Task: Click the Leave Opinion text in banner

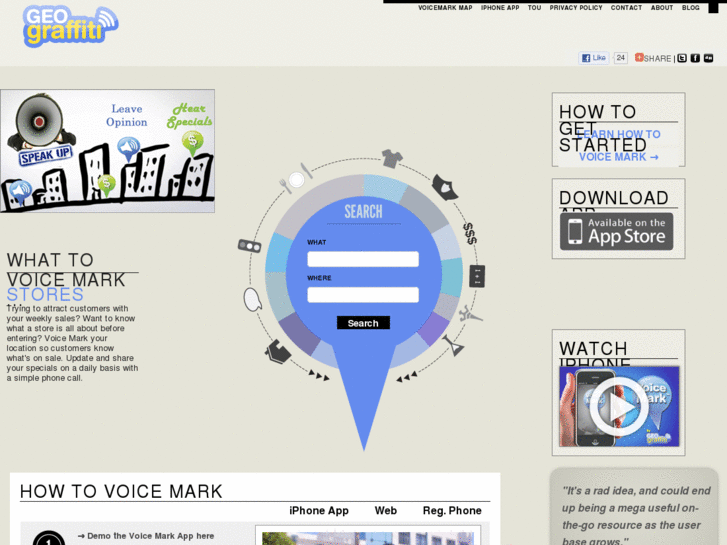Action: pos(127,115)
